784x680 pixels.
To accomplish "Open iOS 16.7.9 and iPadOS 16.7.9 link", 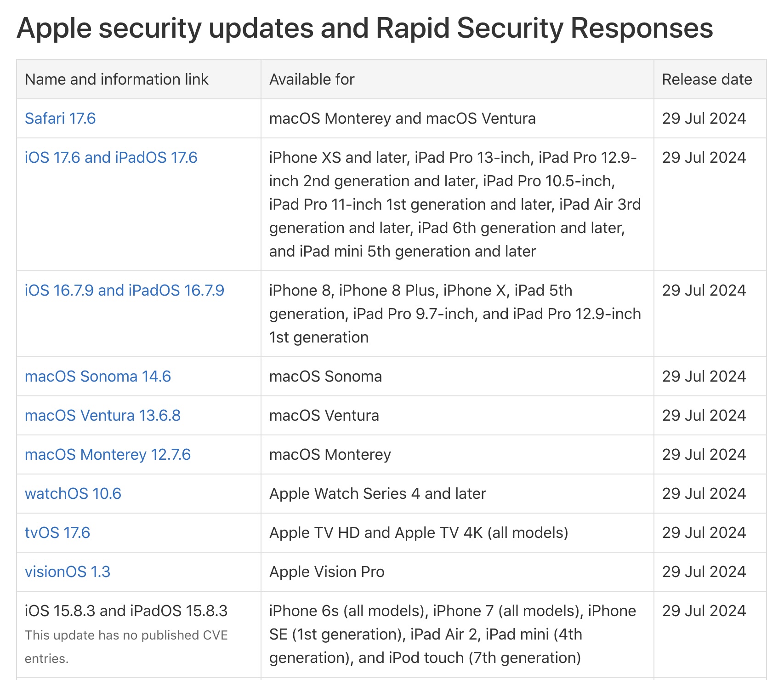I will (x=124, y=291).
